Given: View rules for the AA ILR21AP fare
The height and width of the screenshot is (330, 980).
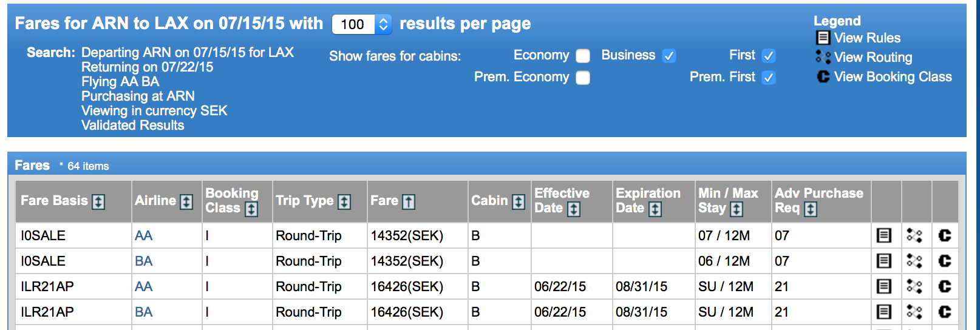Looking at the screenshot, I should point(884,286).
